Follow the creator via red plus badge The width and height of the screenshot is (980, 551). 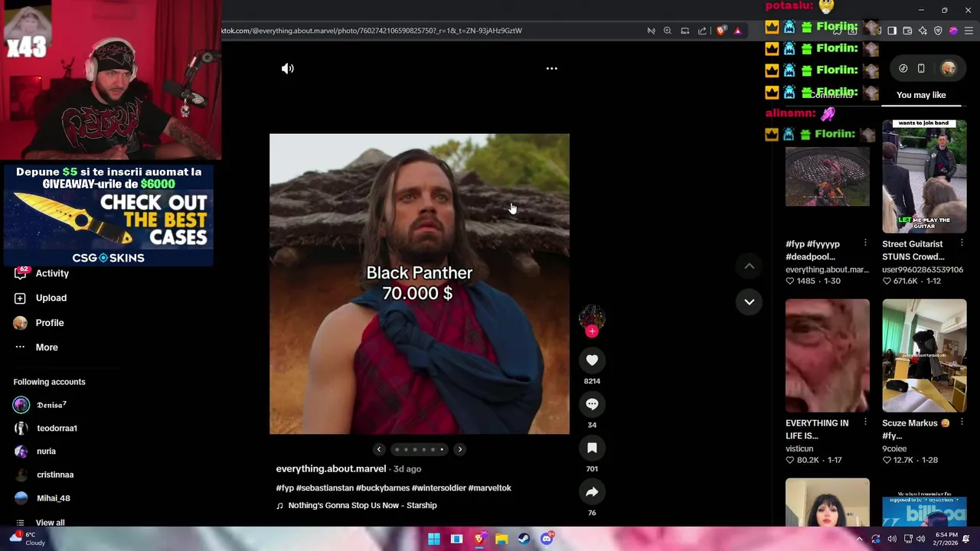tap(592, 331)
